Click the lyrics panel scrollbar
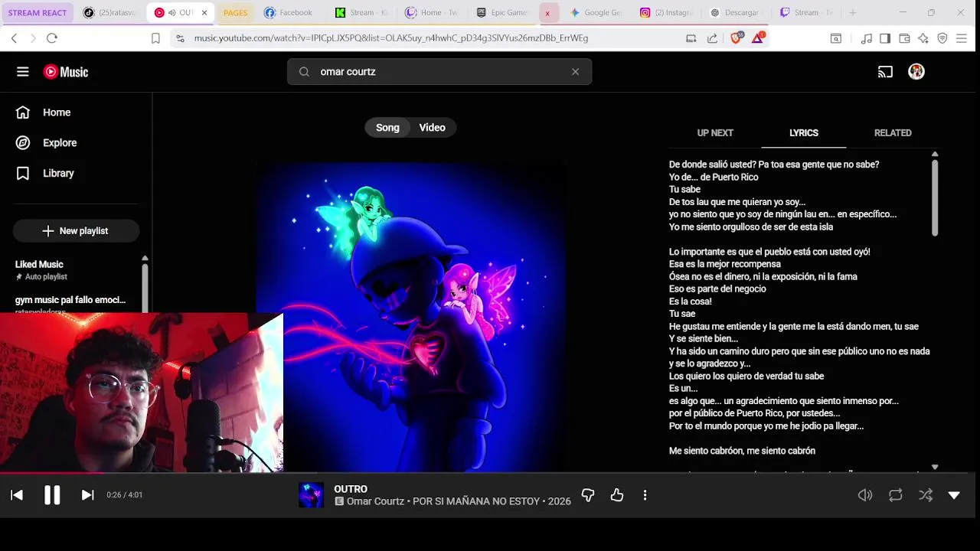 935,198
